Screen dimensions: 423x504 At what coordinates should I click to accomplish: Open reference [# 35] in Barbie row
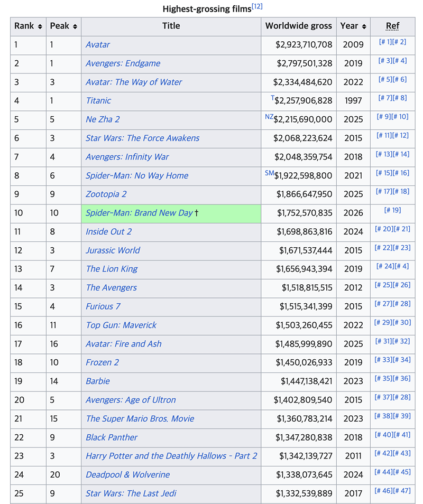[384, 378]
